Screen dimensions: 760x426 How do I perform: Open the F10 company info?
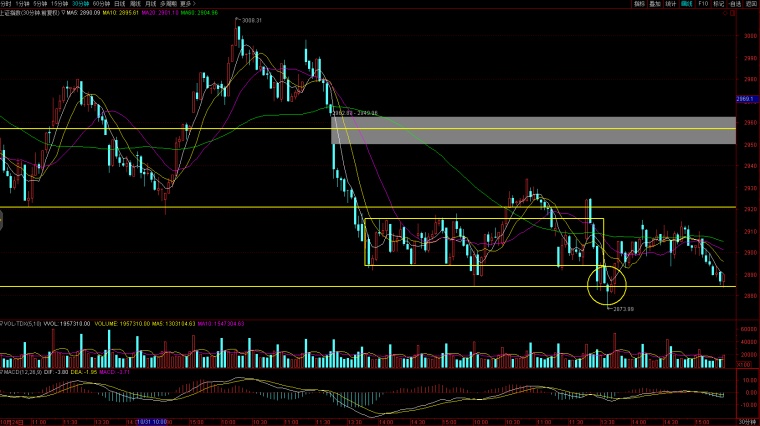point(703,3)
